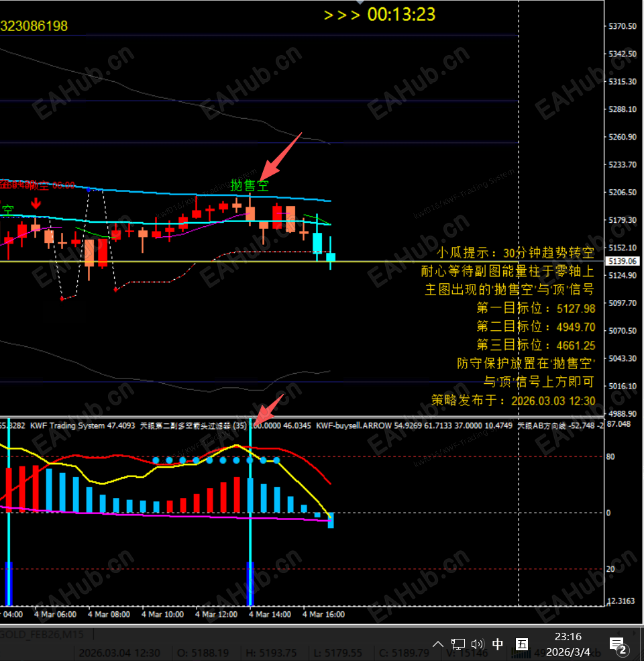Click status bar low price L: 5179.55
Viewport: 644px width, 661px height.
click(338, 653)
